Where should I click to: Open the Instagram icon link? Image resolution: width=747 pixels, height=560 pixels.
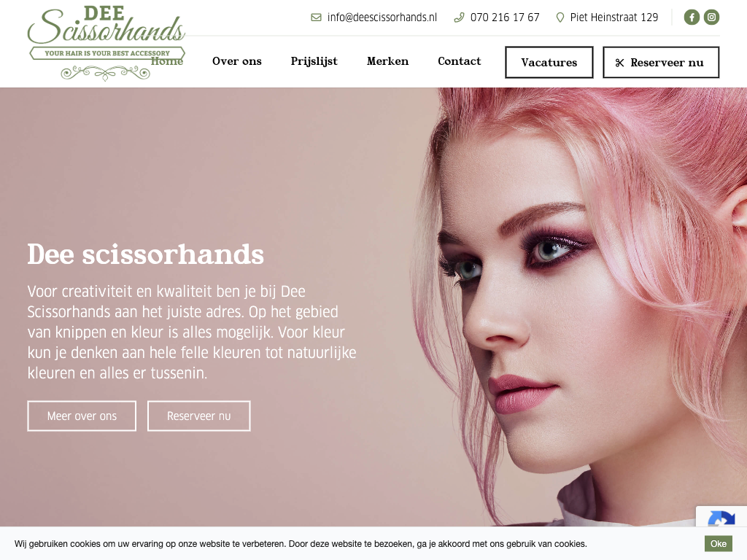(711, 17)
